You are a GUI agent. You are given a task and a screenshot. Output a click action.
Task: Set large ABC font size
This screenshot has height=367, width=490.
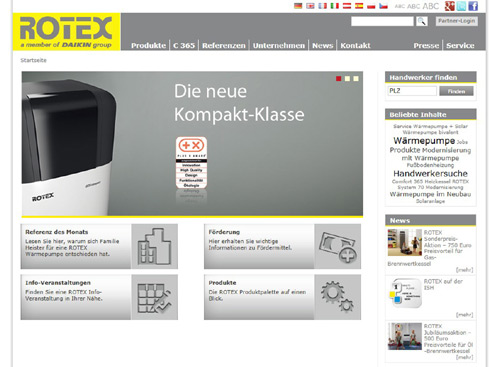click(431, 6)
